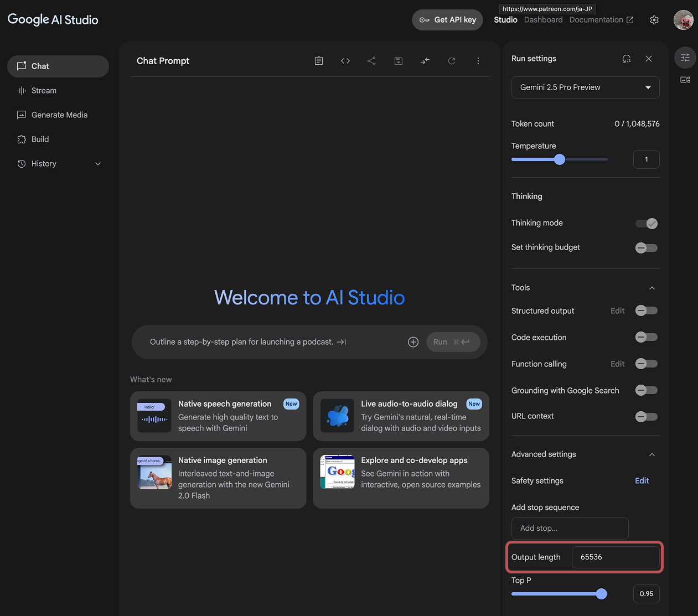This screenshot has height=616, width=698.
Task: Enable the Structured output toggle
Action: point(647,310)
